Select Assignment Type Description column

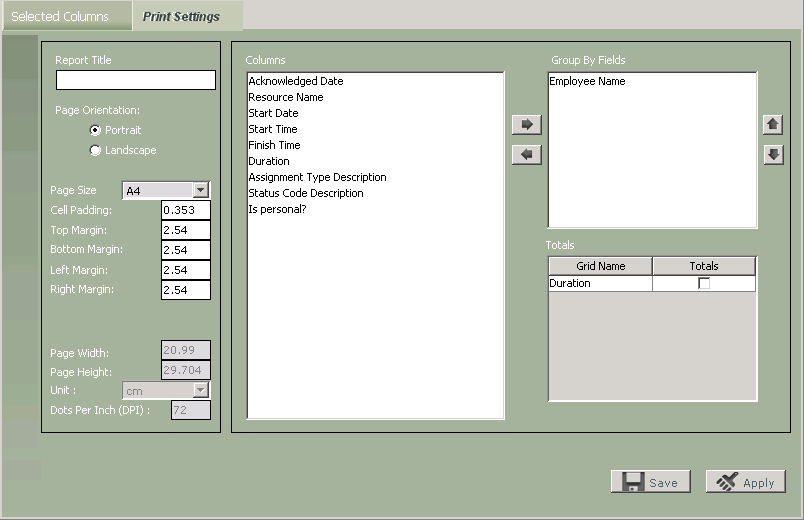tap(317, 177)
